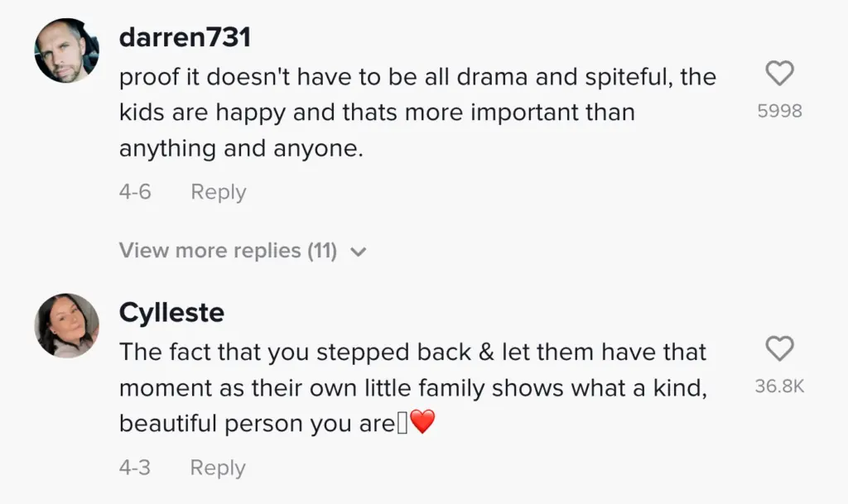The image size is (848, 504).
Task: Show more replies (11) link
Action: pyautogui.click(x=228, y=251)
